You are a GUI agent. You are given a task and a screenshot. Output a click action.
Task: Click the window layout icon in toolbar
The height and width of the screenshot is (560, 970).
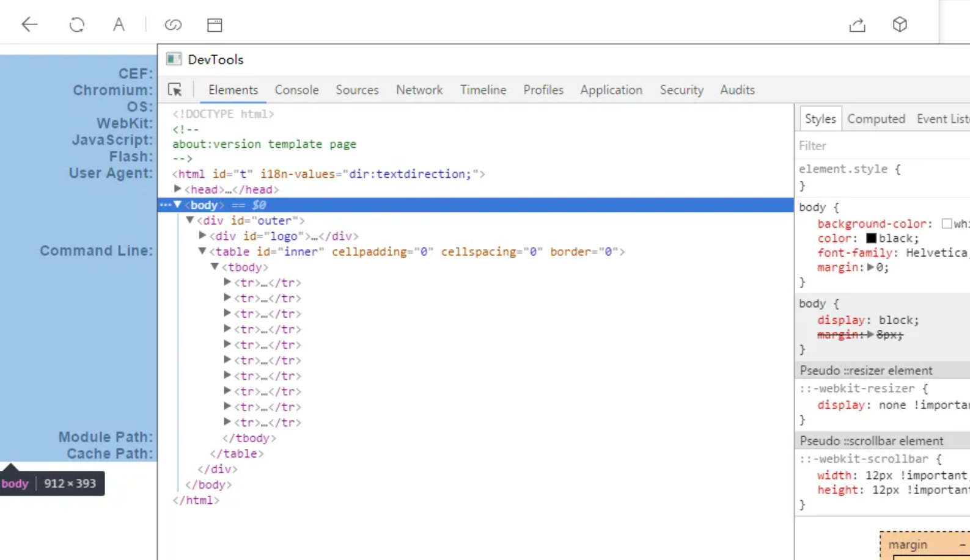point(215,24)
